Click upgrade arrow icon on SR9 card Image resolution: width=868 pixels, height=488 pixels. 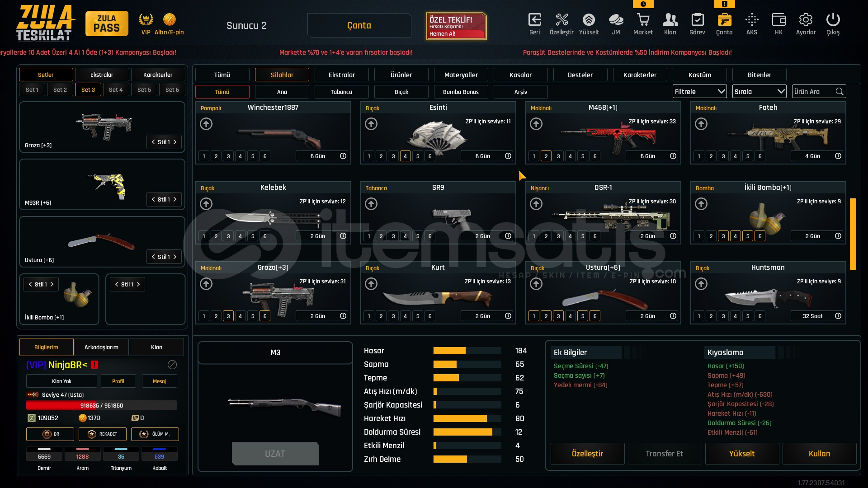pyautogui.click(x=371, y=204)
